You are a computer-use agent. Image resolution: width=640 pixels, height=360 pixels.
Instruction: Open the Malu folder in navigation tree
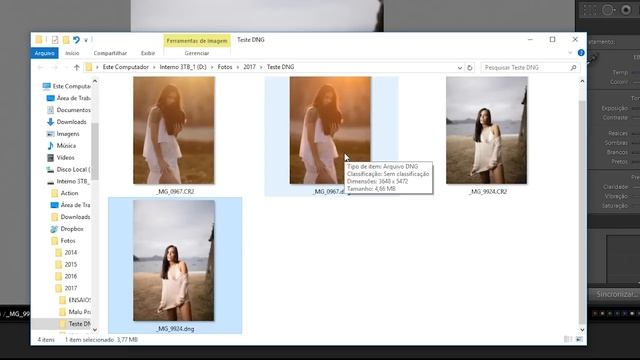pos(75,312)
